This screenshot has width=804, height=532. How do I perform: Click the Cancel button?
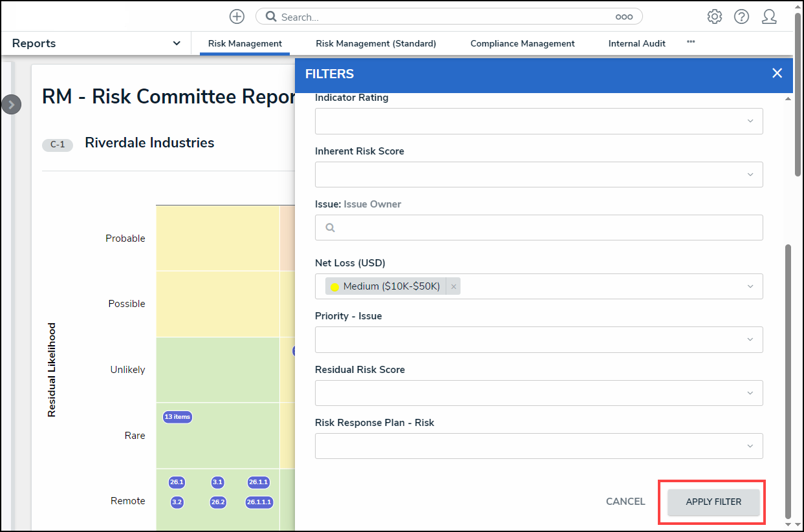(625, 502)
